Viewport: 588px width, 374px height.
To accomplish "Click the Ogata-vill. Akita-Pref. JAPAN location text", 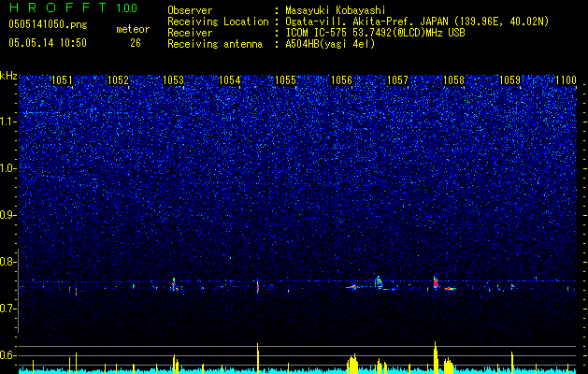I will coord(417,22).
